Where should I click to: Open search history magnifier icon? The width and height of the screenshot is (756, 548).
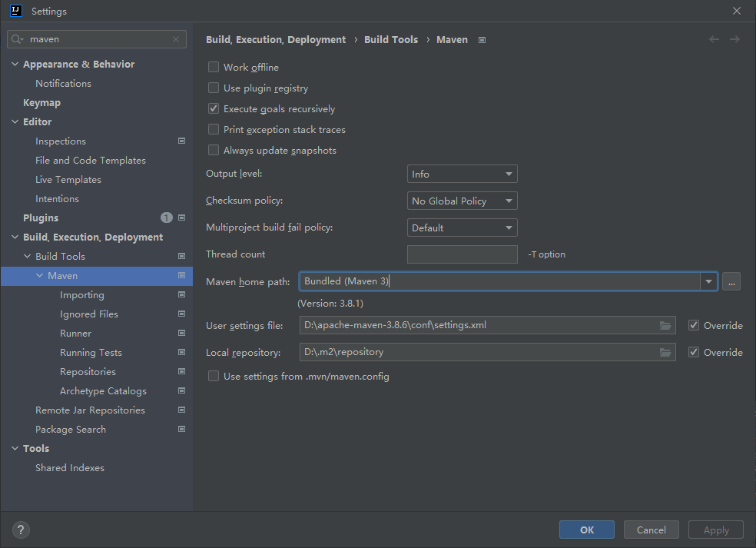(17, 39)
